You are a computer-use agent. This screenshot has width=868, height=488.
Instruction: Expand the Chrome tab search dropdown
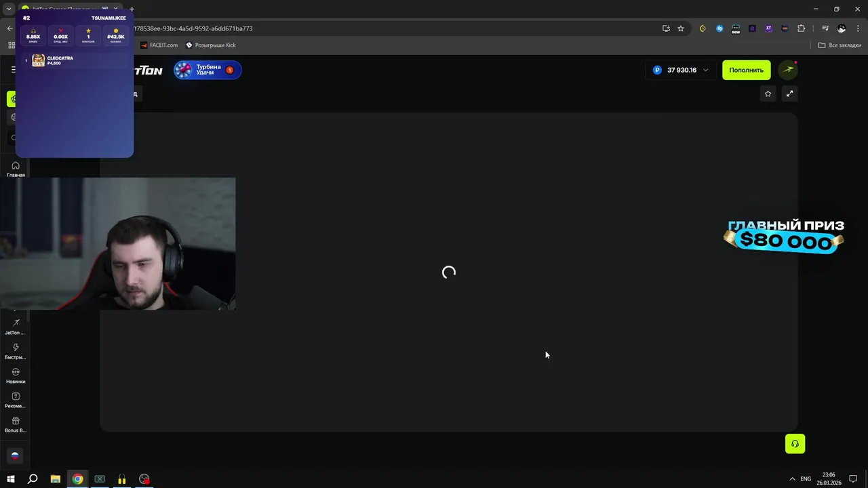[9, 9]
